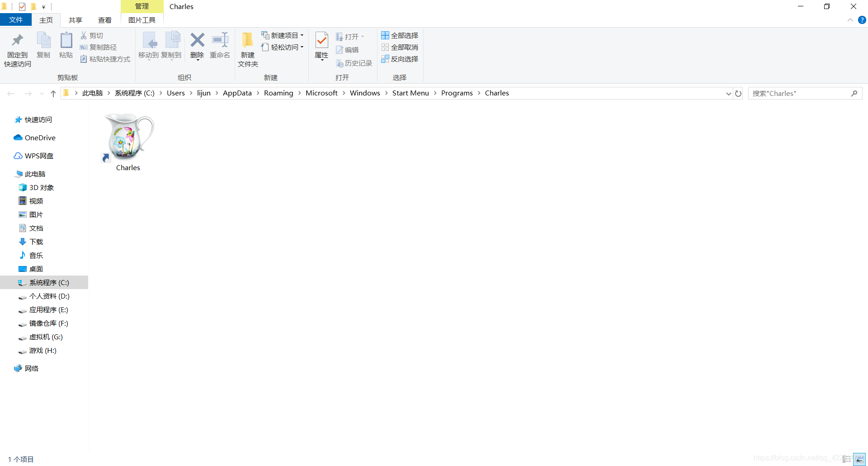Click Select none (全部取消)
Image resolution: width=868 pixels, height=466 pixels.
click(400, 47)
